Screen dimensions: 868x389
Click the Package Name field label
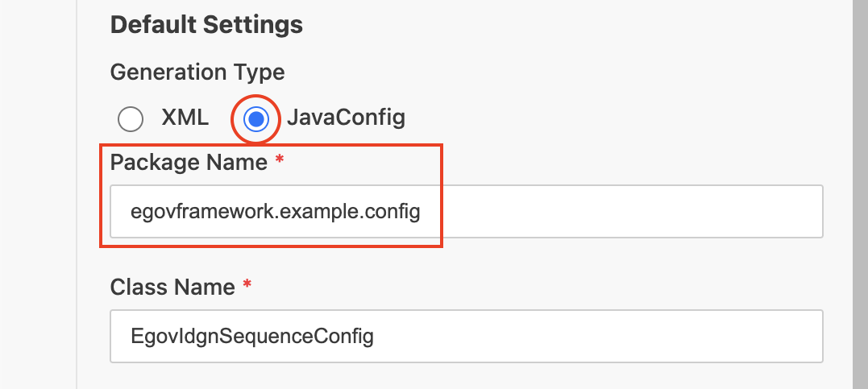click(188, 163)
